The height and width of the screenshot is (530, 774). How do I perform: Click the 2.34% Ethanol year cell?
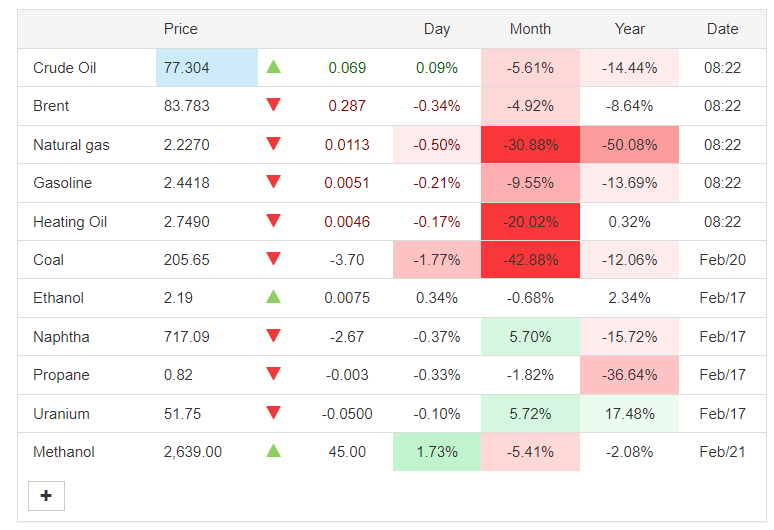(x=629, y=298)
